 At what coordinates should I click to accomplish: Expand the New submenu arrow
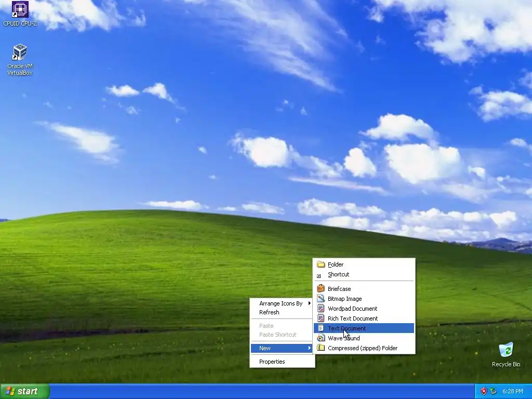[x=309, y=348]
